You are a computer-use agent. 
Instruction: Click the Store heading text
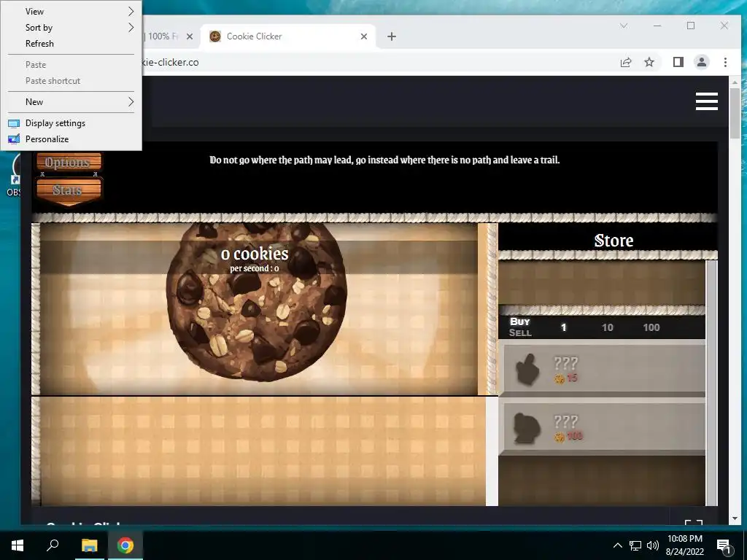point(614,241)
